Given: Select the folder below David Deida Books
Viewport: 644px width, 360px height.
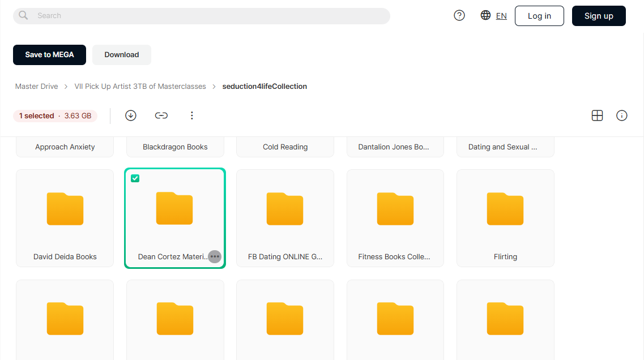Looking at the screenshot, I should coord(65,319).
